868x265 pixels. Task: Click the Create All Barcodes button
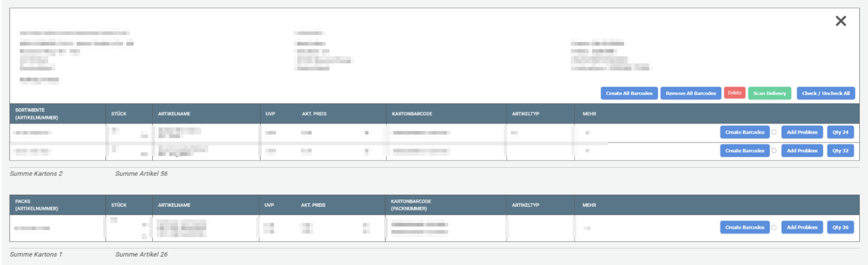pyautogui.click(x=629, y=93)
